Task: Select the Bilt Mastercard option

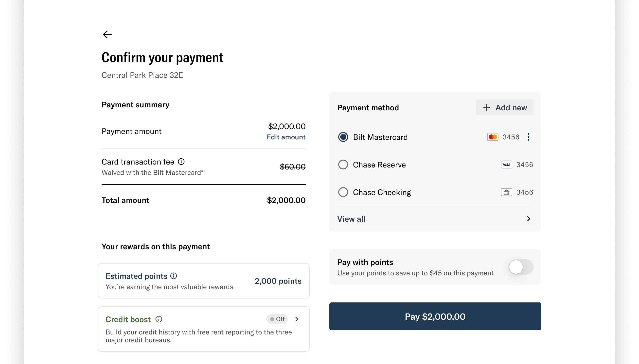Action: pos(343,137)
